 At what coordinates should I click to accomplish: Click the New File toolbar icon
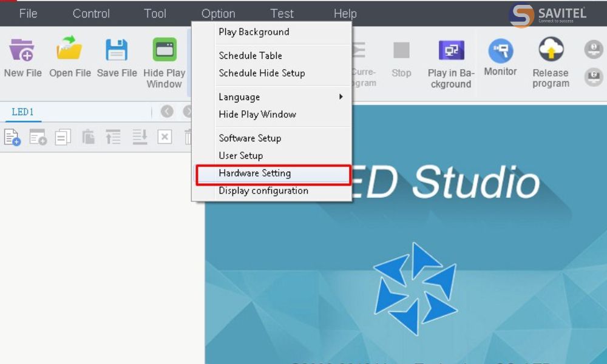(22, 50)
